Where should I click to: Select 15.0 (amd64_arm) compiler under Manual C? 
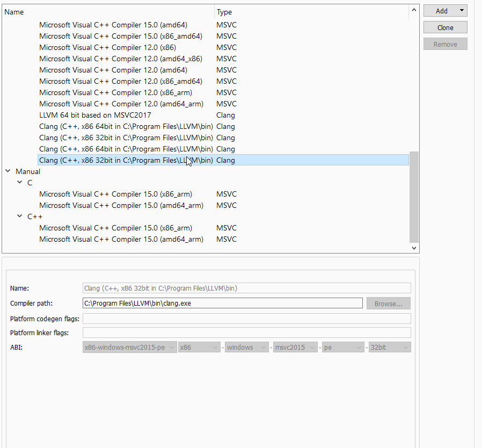121,206
